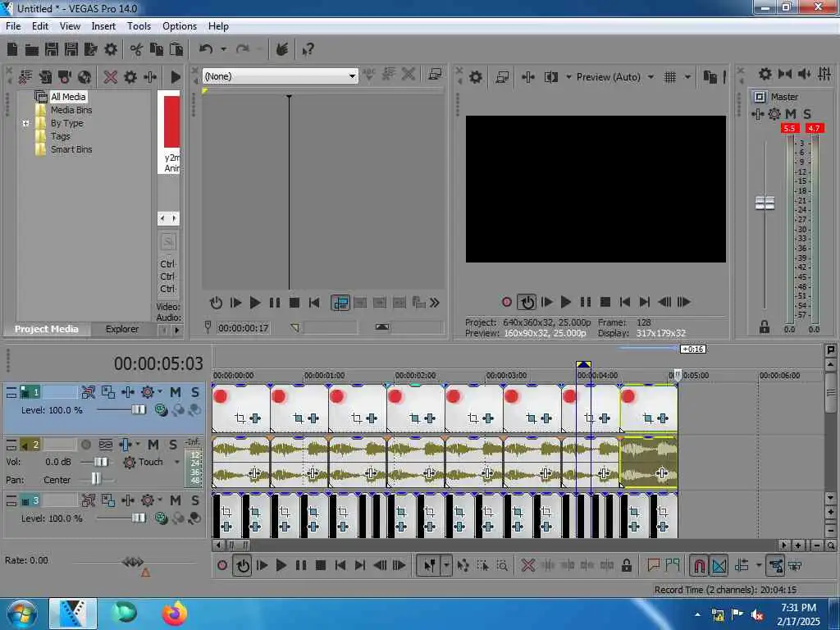840x630 pixels.
Task: Go to start in the trimmer transport
Action: tap(314, 303)
